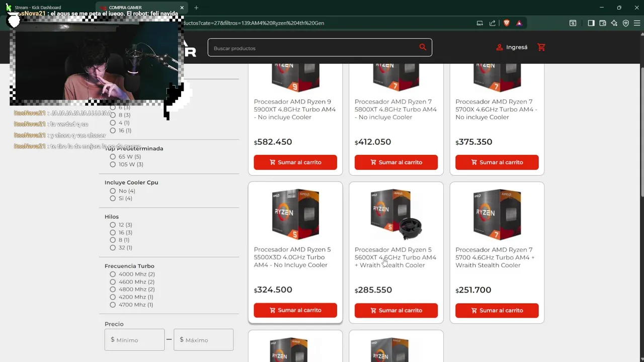The width and height of the screenshot is (644, 362).
Task: Open Ryzen 9 5900XT product title
Action: [295, 110]
